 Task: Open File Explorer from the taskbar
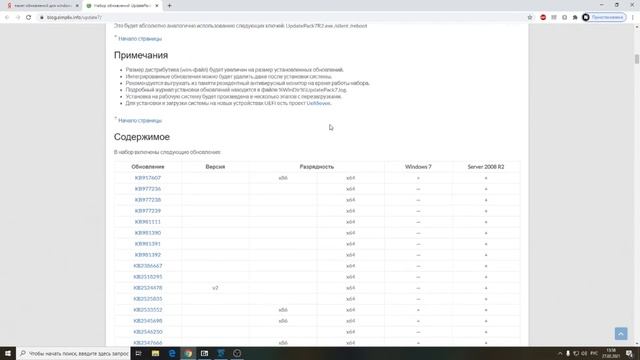156,353
